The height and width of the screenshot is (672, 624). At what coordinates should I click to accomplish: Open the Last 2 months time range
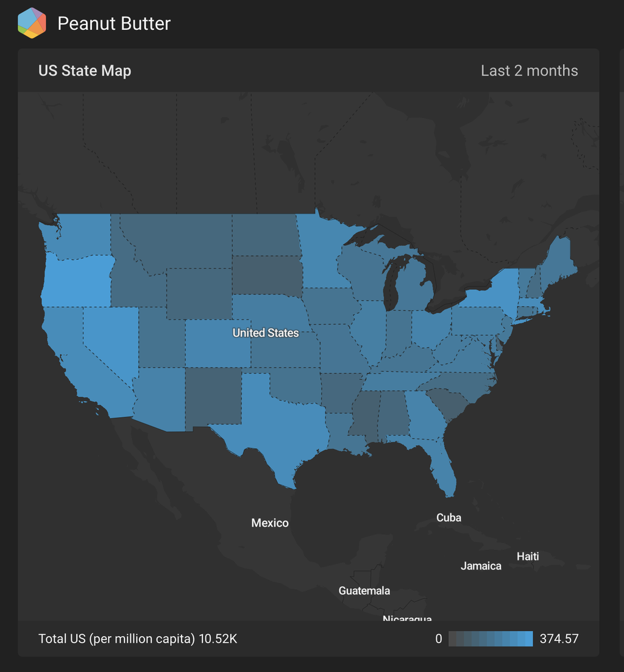coord(529,71)
